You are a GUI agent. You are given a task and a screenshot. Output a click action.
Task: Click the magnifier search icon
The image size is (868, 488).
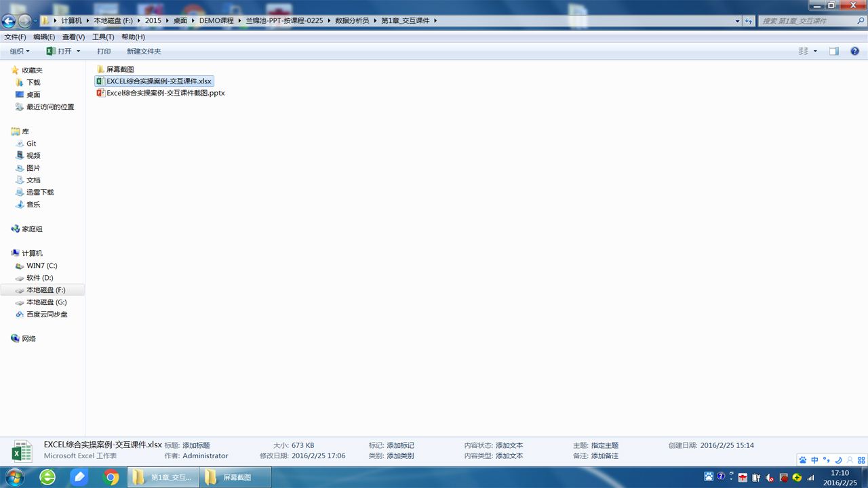[x=861, y=21]
